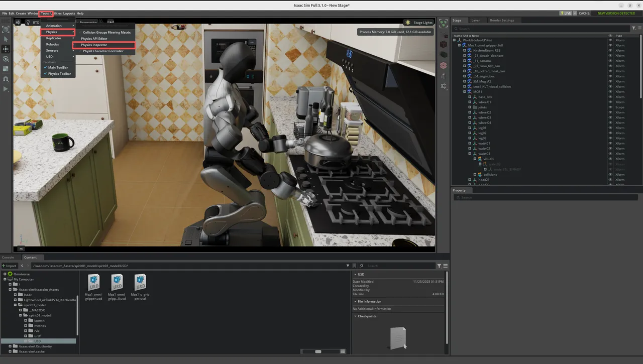This screenshot has width=643, height=364.
Task: Choose the Rotate tool in left toolbar
Action: [6, 59]
